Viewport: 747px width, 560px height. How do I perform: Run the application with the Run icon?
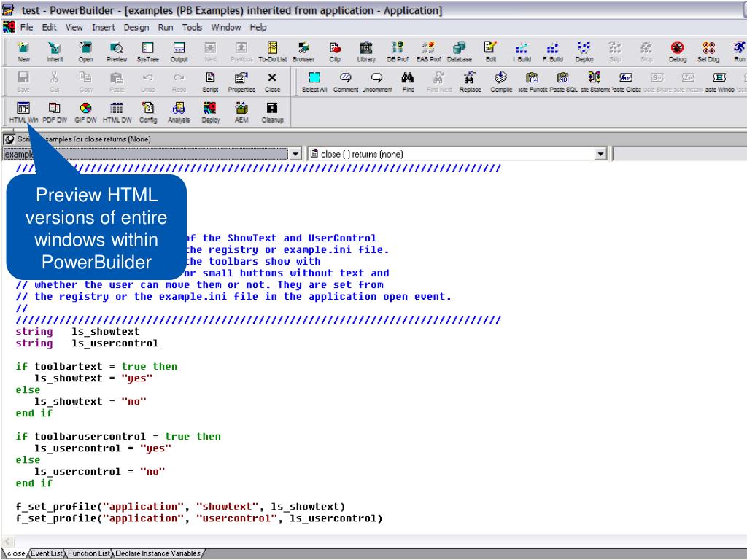tap(739, 52)
